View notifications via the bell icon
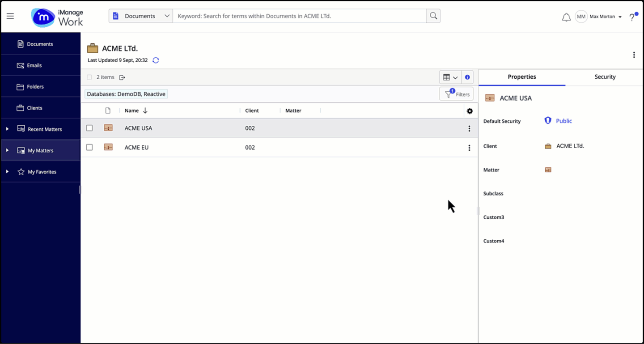The width and height of the screenshot is (644, 344). [x=566, y=16]
